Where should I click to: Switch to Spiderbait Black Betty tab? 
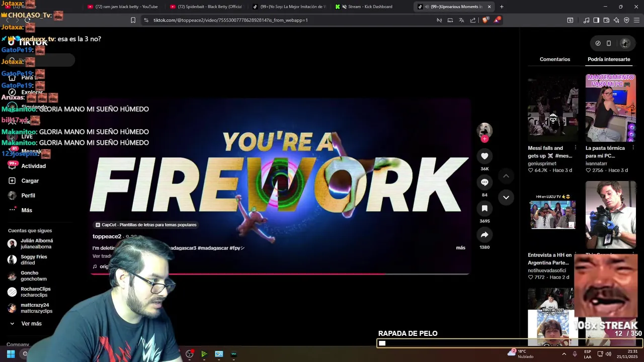point(206,7)
